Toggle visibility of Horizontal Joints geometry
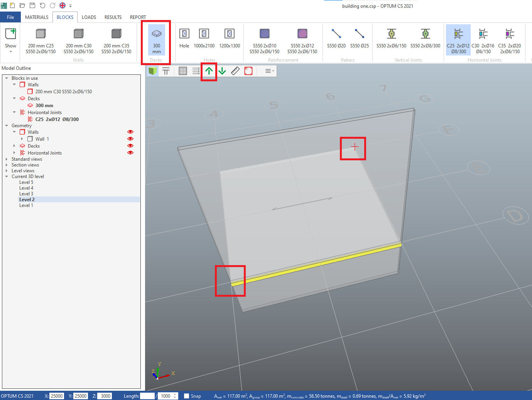Image resolution: width=532 pixels, height=400 pixels. coord(130,153)
